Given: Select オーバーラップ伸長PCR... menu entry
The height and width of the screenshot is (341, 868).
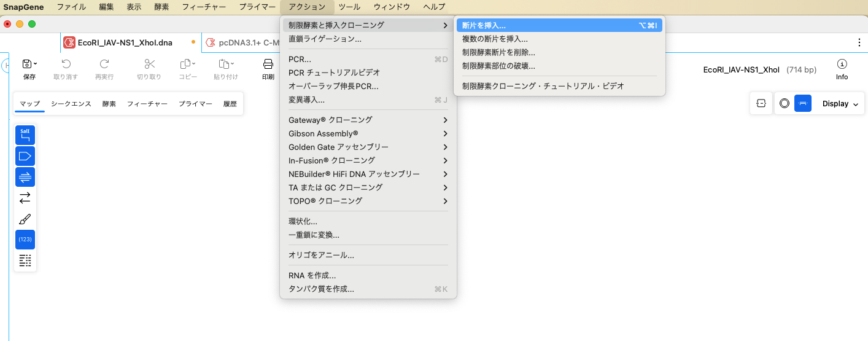Looking at the screenshot, I should click(x=368, y=86).
